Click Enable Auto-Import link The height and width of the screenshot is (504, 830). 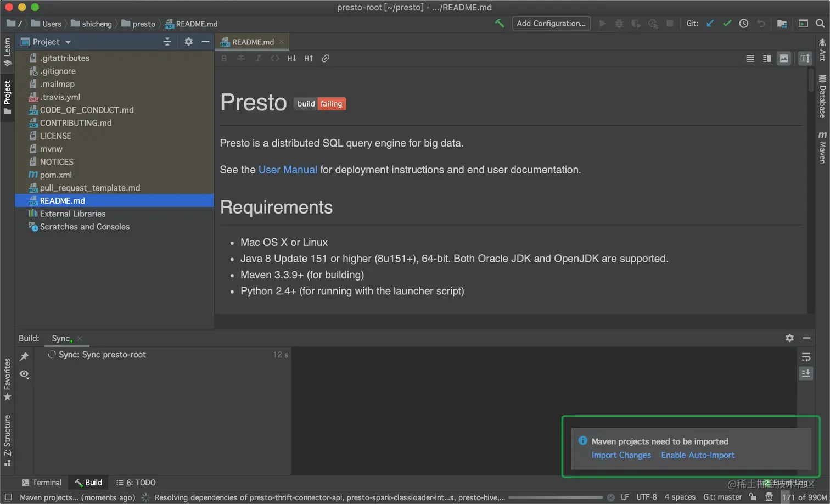click(698, 455)
